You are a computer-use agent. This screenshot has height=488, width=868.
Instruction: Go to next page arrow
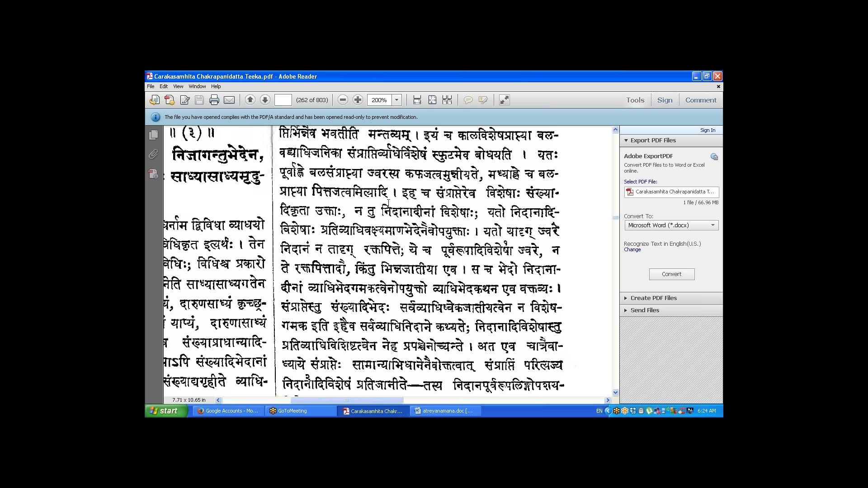(265, 100)
